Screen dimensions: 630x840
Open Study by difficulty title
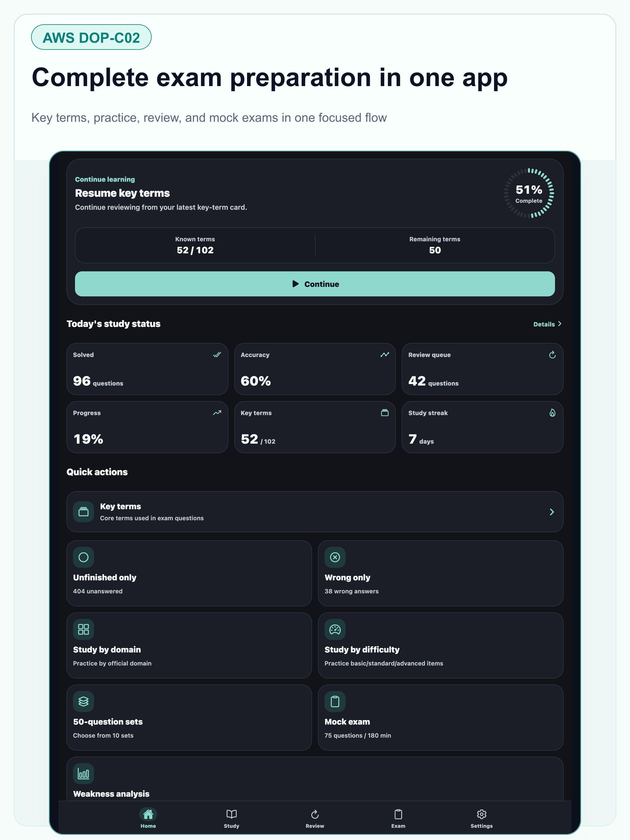(362, 649)
